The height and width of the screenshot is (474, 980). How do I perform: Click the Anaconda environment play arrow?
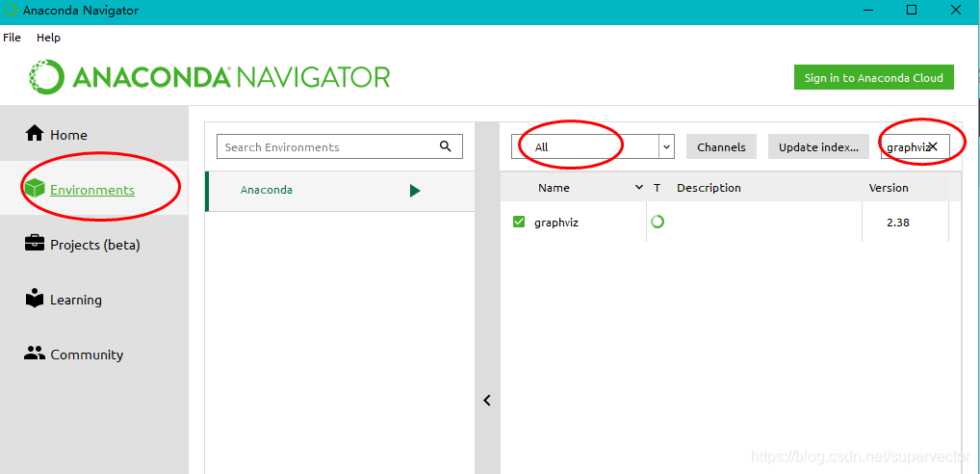(415, 191)
